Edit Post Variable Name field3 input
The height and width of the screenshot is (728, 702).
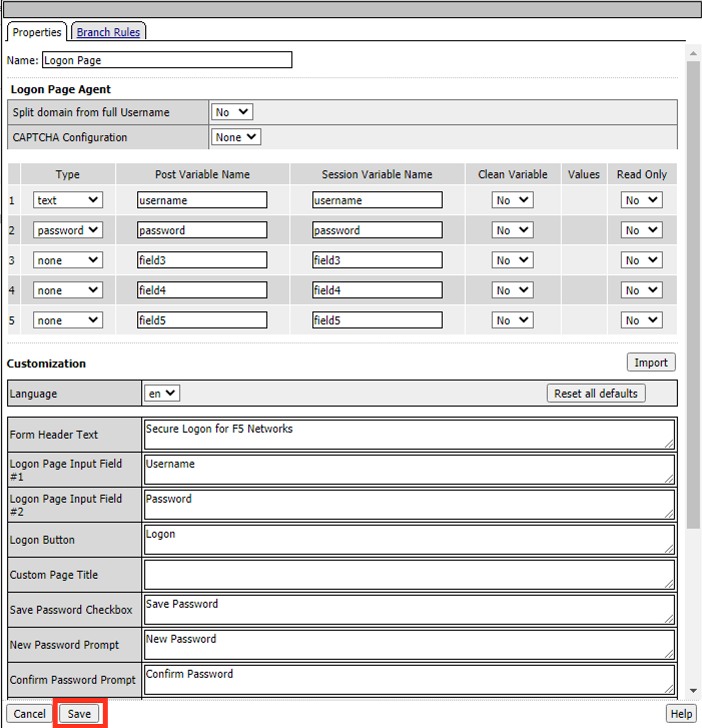click(202, 260)
